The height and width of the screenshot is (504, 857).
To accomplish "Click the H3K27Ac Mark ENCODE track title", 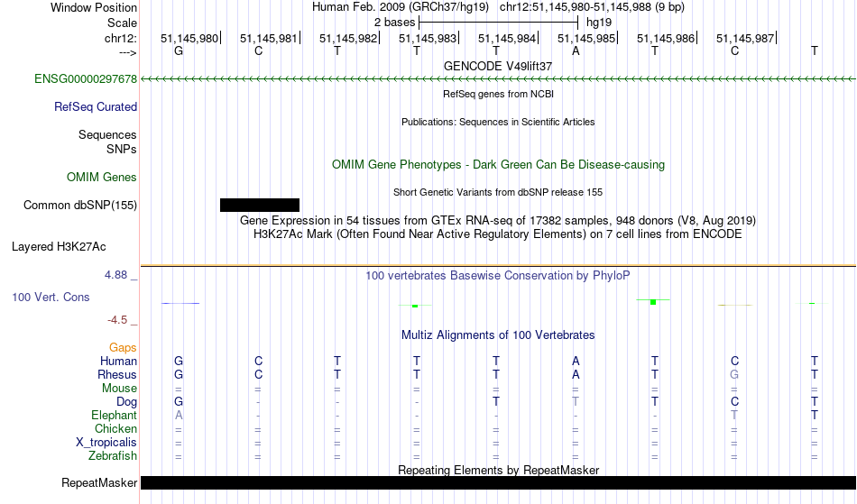I will click(x=498, y=234).
